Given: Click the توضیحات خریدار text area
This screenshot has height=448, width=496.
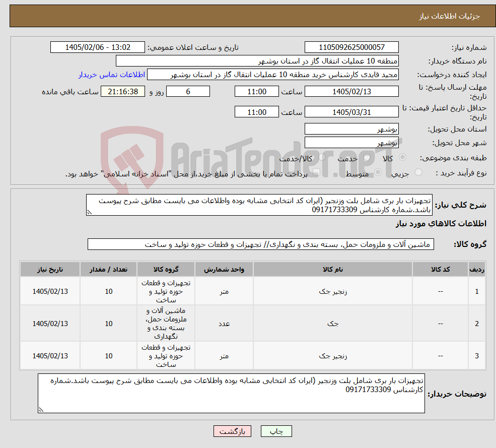Looking at the screenshot, I should (x=231, y=393).
